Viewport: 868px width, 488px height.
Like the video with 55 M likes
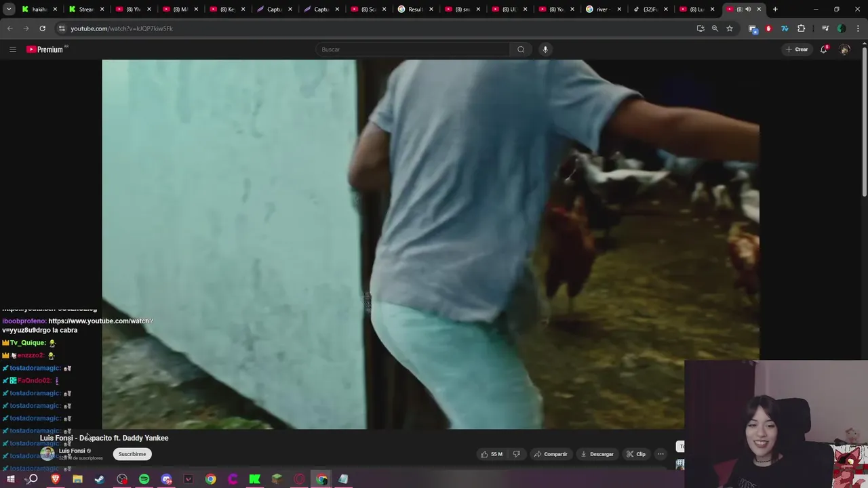coord(492,454)
